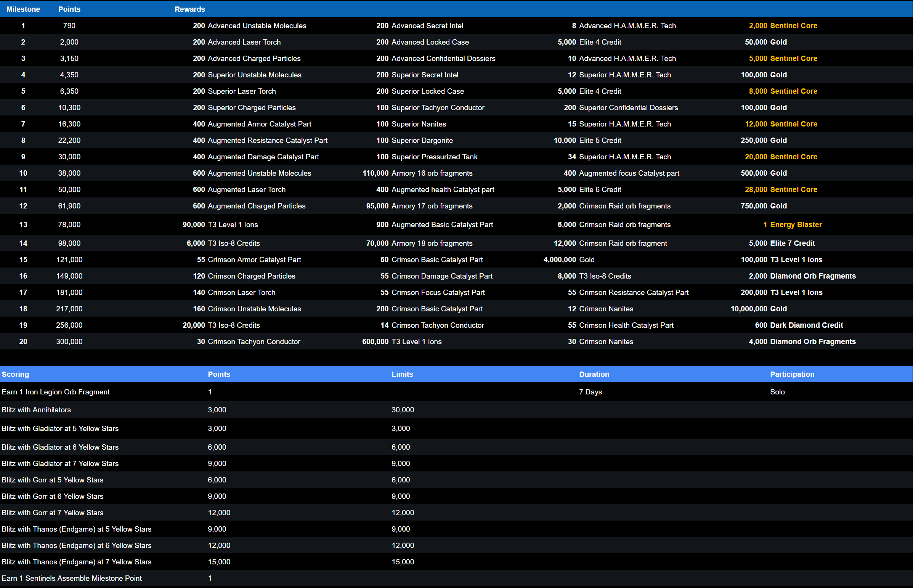Click the Solo participation cell
Screen dimensions: 913x588
(777, 392)
